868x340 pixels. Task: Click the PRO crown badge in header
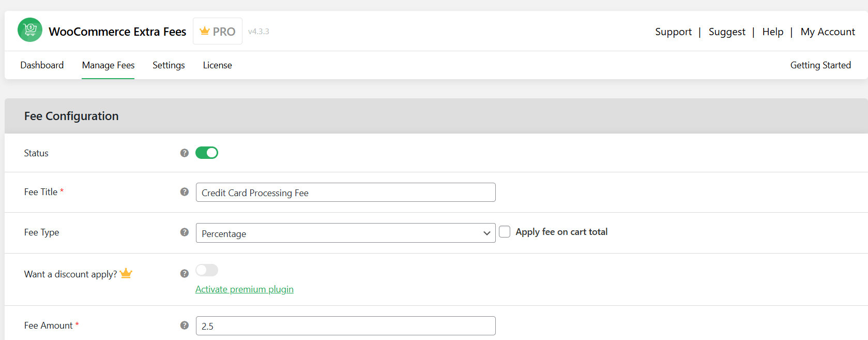(x=218, y=31)
